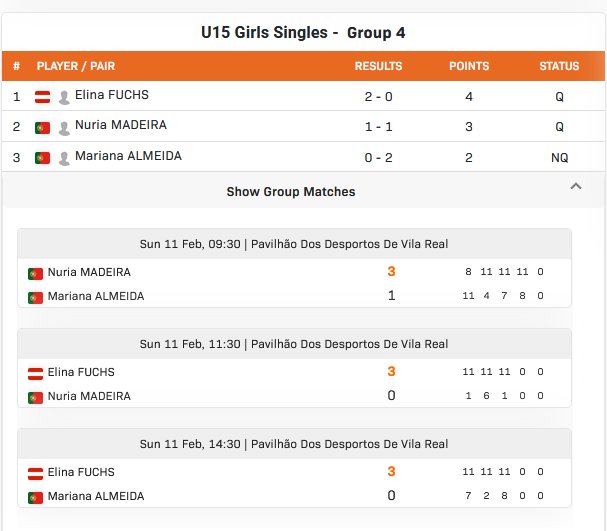Click Portugal flag in Mariana ALMEIDA standings row
The height and width of the screenshot is (531, 607).
click(x=42, y=158)
